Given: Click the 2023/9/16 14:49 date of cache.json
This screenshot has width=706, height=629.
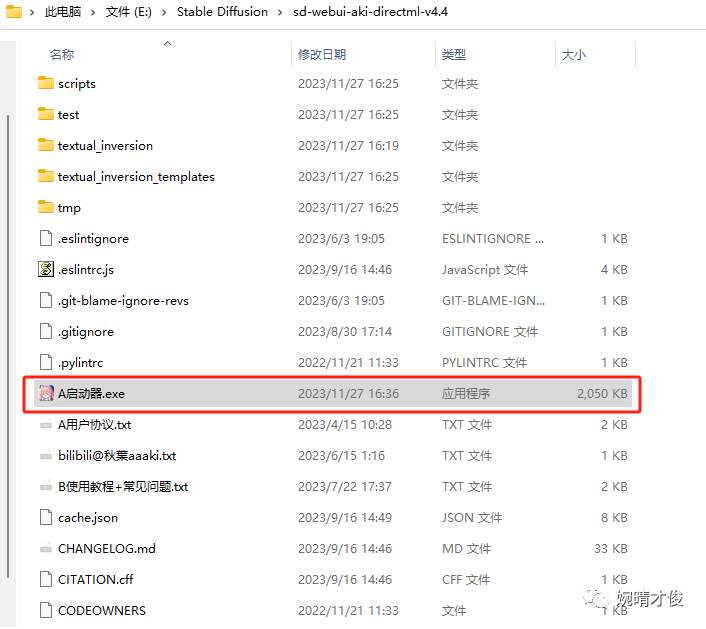Looking at the screenshot, I should coord(345,517).
